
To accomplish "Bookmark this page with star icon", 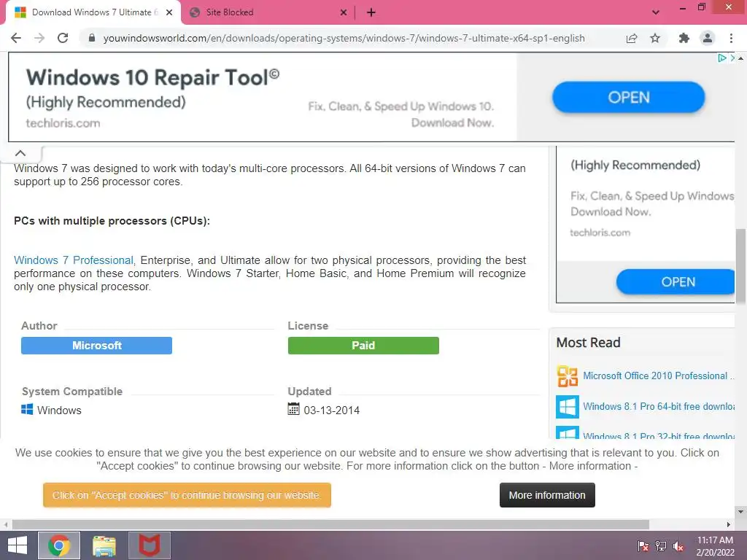I will [655, 38].
